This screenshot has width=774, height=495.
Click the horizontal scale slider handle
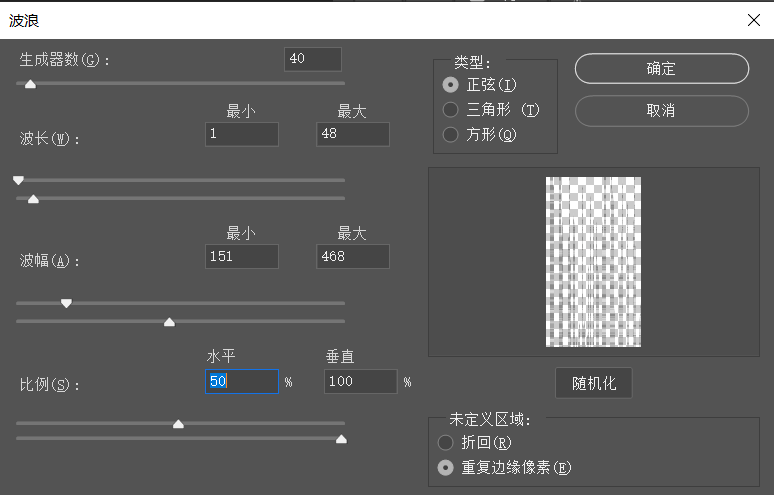pos(178,424)
